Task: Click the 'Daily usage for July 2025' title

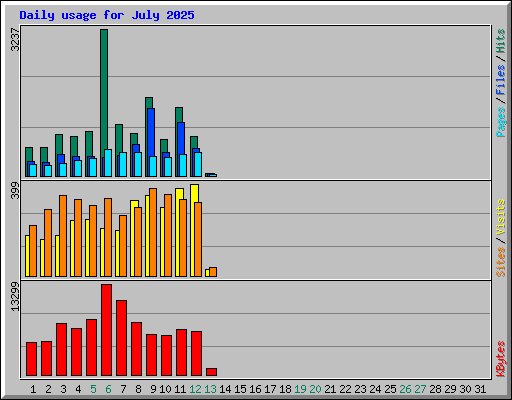Action: point(107,15)
